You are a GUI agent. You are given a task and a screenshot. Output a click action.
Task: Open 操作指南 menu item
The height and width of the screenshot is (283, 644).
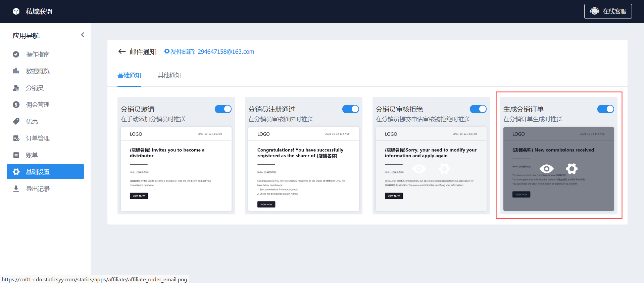point(45,54)
